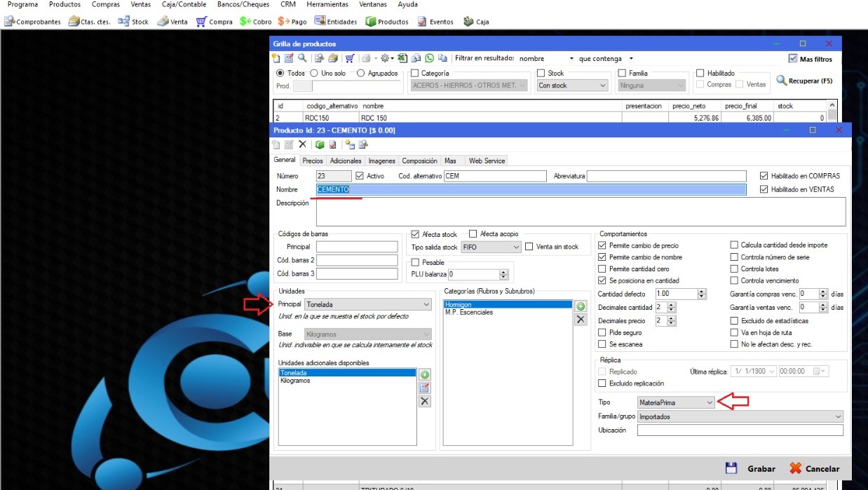Click the Ubicación input field
The image size is (868, 490).
[x=740, y=430]
